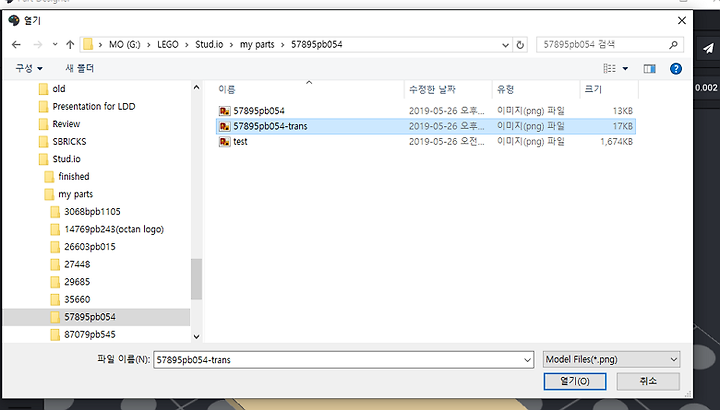Image resolution: width=720 pixels, height=410 pixels.
Task: Open the Review folder in tree
Action: (x=66, y=124)
